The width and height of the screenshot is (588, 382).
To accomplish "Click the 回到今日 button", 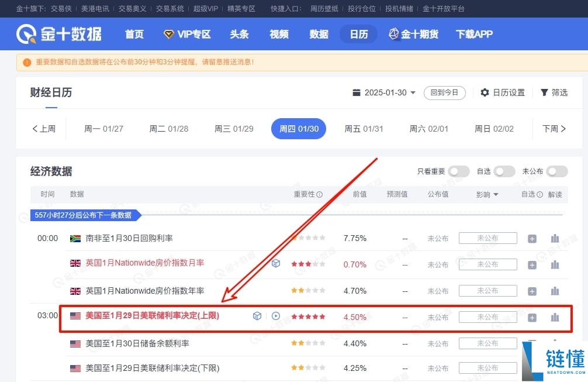I will point(445,92).
